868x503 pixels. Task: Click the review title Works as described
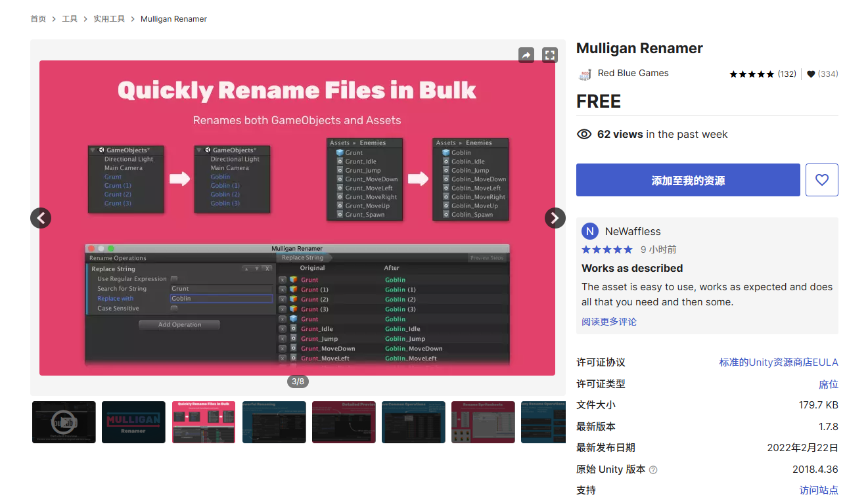coord(632,268)
